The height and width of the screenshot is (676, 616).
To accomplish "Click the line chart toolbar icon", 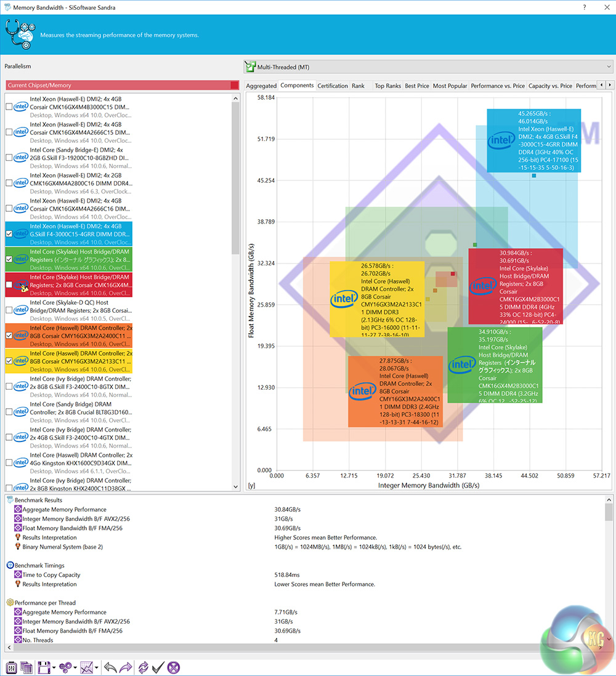I will point(87,668).
